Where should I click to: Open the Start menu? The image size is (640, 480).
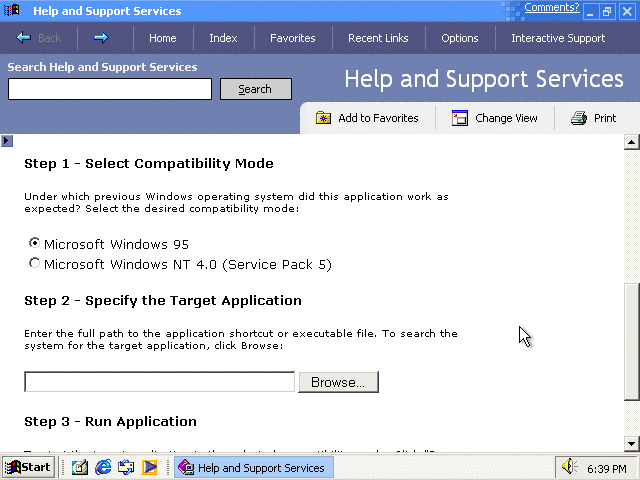point(28,467)
